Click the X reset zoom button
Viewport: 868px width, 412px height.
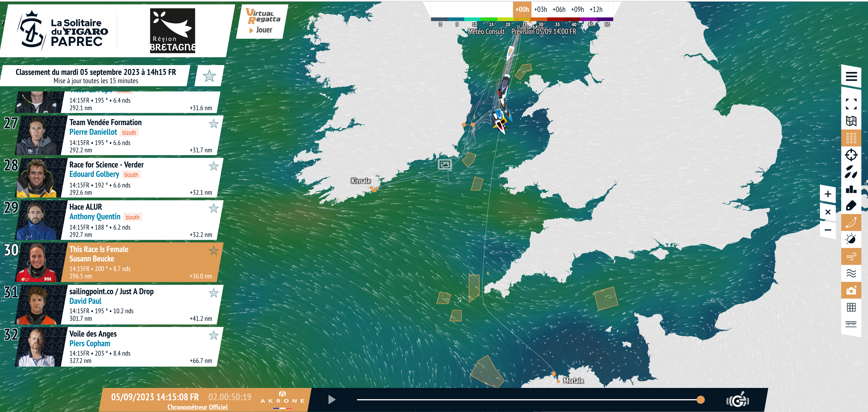click(828, 212)
